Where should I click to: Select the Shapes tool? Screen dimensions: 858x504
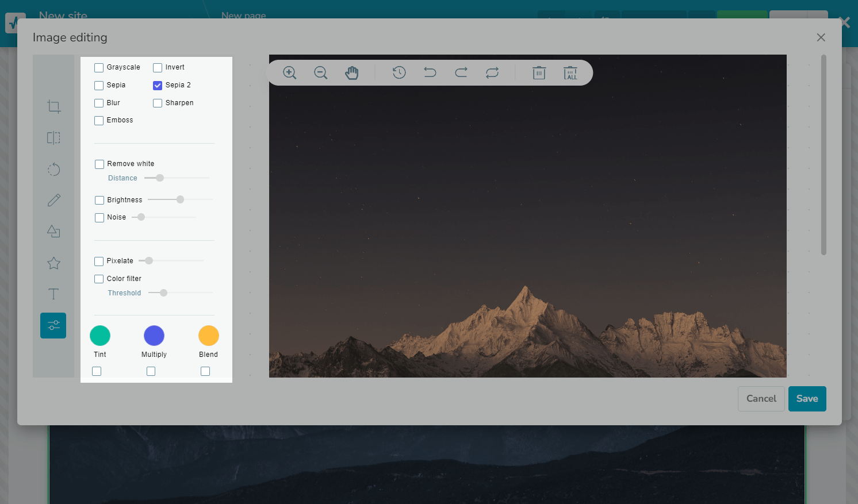[x=53, y=232]
